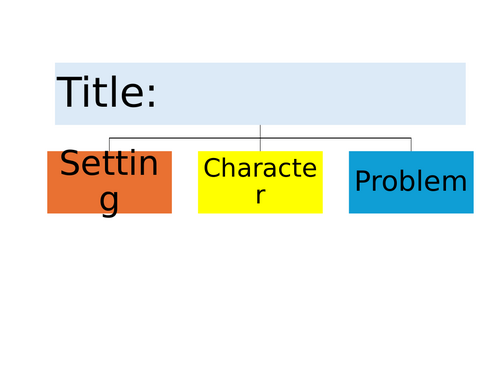The image size is (500, 386).
Task: Click the connector line entering Character box
Action: point(260,145)
